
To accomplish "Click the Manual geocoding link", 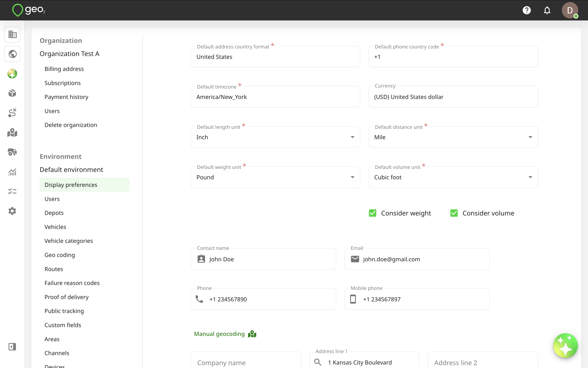I will tap(219, 334).
